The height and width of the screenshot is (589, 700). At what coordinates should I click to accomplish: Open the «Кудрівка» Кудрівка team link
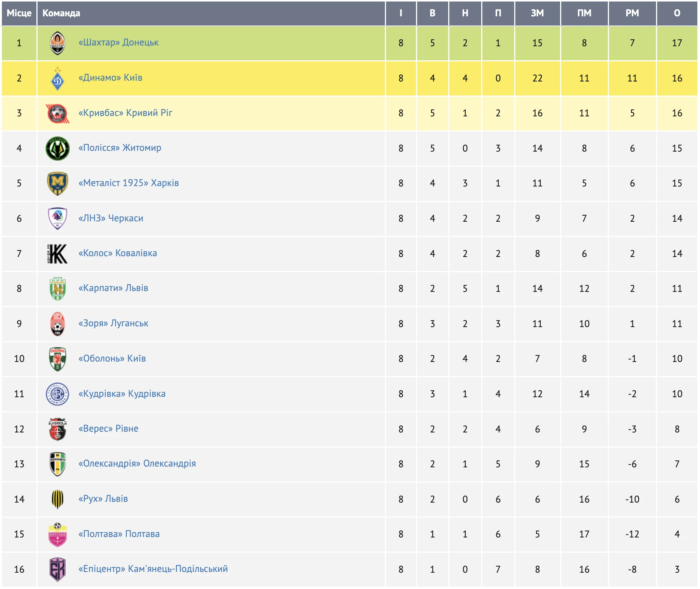(x=122, y=394)
